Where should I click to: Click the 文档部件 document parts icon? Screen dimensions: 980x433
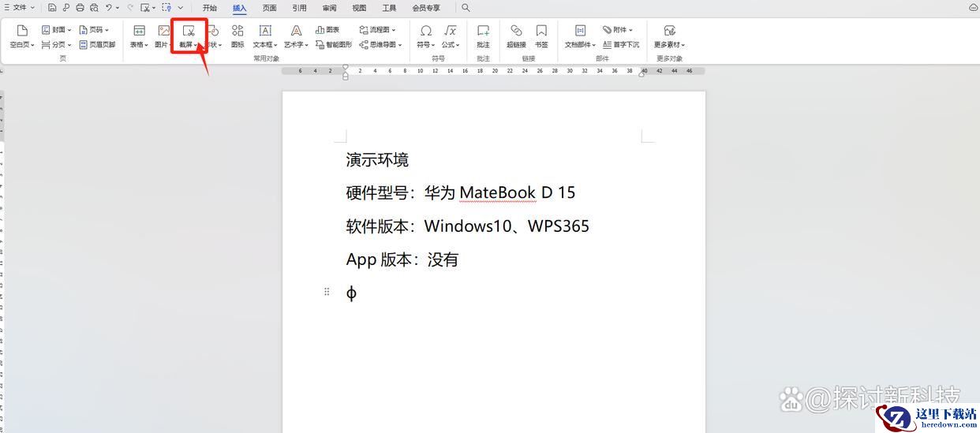pyautogui.click(x=580, y=31)
